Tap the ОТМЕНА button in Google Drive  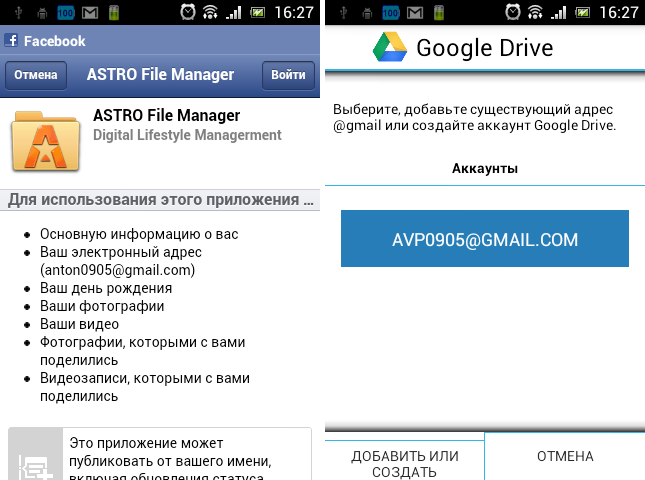coord(565,456)
